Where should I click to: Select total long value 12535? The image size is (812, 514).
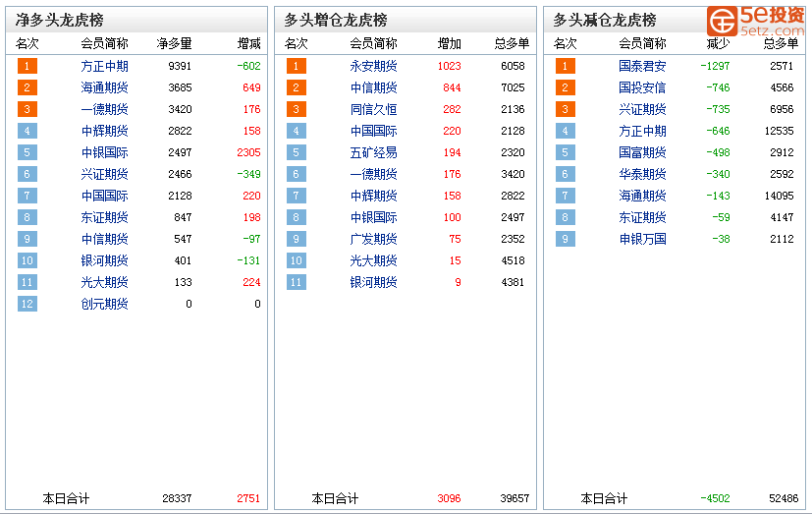[779, 131]
